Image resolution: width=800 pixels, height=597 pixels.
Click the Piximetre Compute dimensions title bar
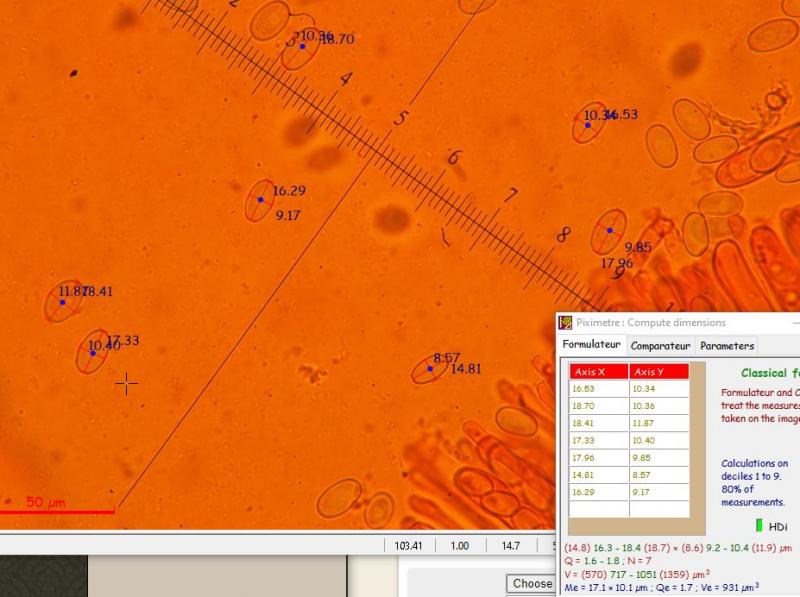(x=680, y=323)
